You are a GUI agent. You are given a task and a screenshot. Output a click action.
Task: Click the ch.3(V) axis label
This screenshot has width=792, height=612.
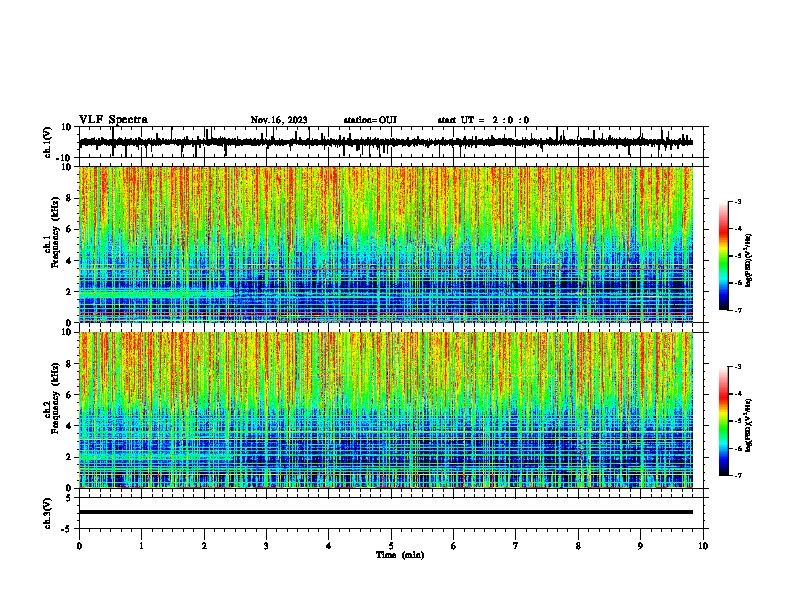click(x=47, y=513)
